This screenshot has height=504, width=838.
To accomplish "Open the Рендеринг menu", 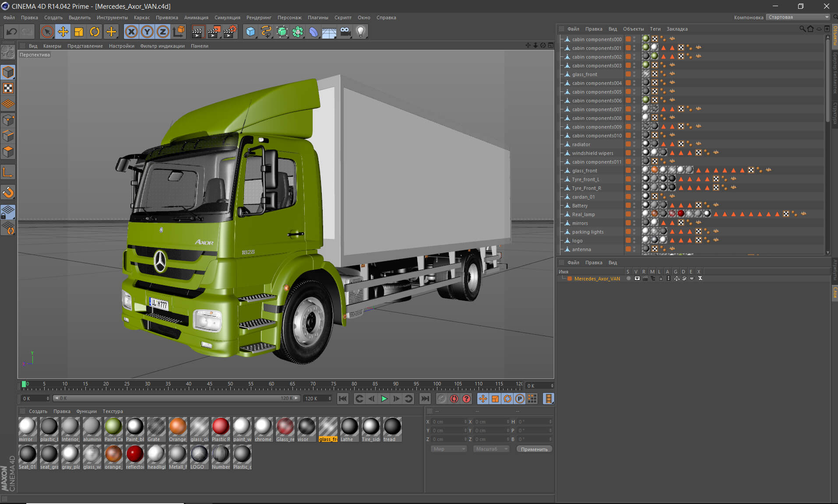I will [x=259, y=17].
